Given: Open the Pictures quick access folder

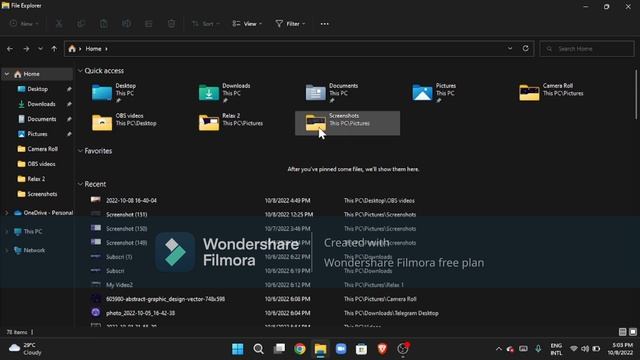Looking at the screenshot, I should coord(454,93).
